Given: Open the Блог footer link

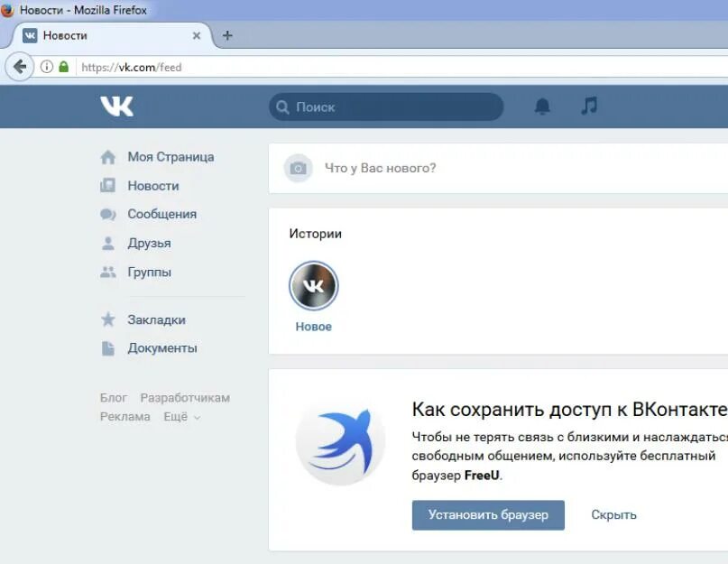Looking at the screenshot, I should (x=114, y=398).
